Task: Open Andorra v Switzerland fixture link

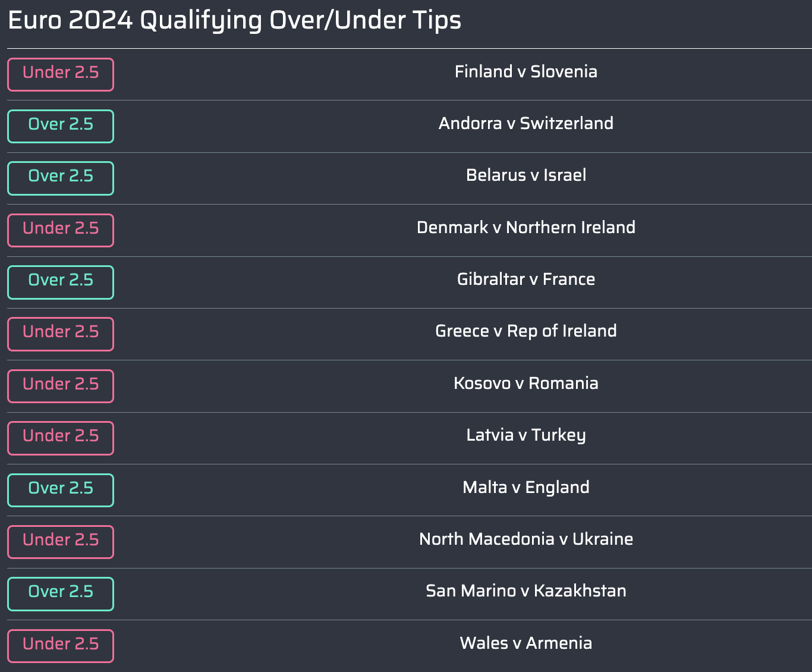Action: pos(526,123)
